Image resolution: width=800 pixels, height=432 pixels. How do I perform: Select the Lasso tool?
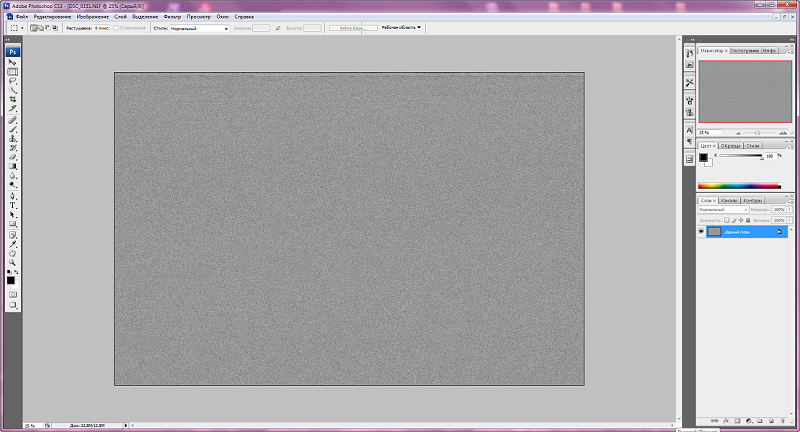(x=13, y=81)
